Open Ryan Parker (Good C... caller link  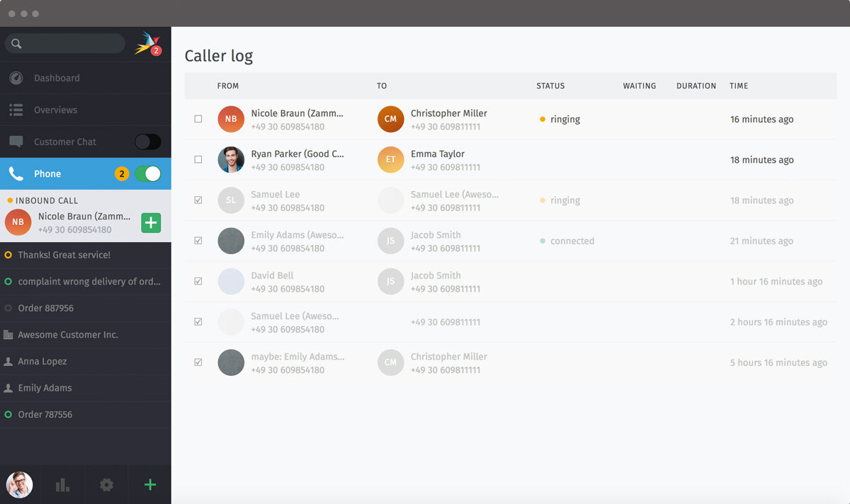pos(297,154)
